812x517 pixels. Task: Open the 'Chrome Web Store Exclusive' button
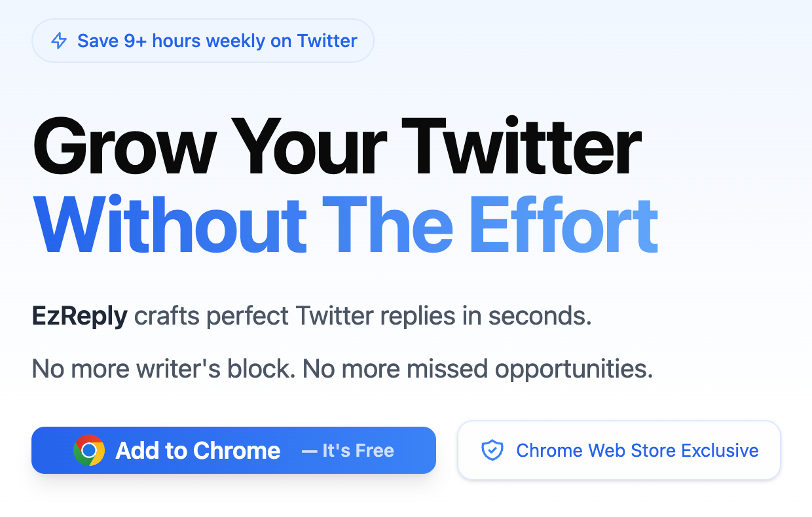(x=619, y=450)
